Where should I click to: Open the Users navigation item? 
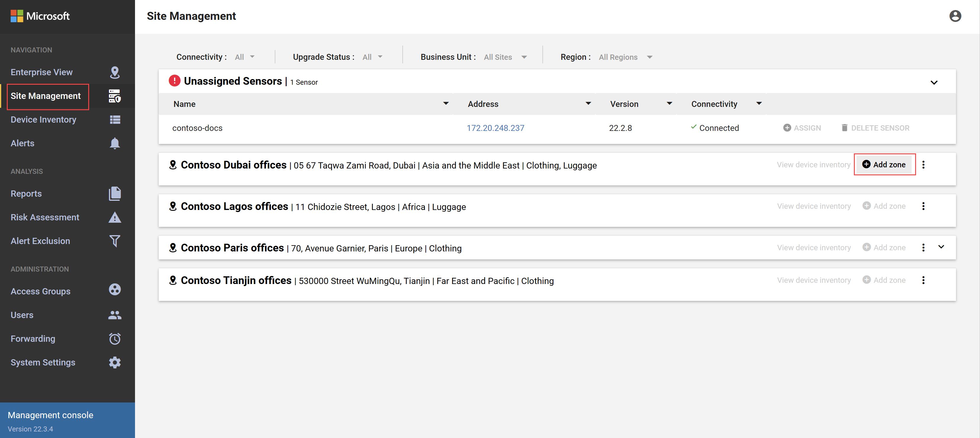tap(22, 315)
